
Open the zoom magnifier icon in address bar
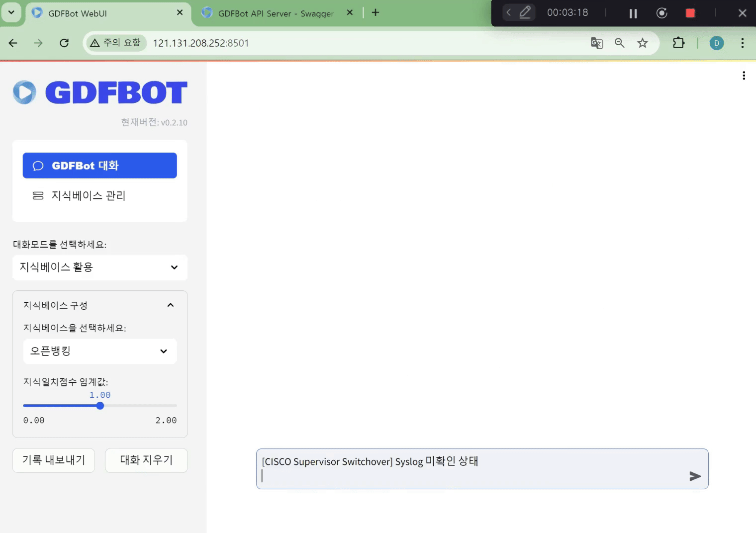619,43
